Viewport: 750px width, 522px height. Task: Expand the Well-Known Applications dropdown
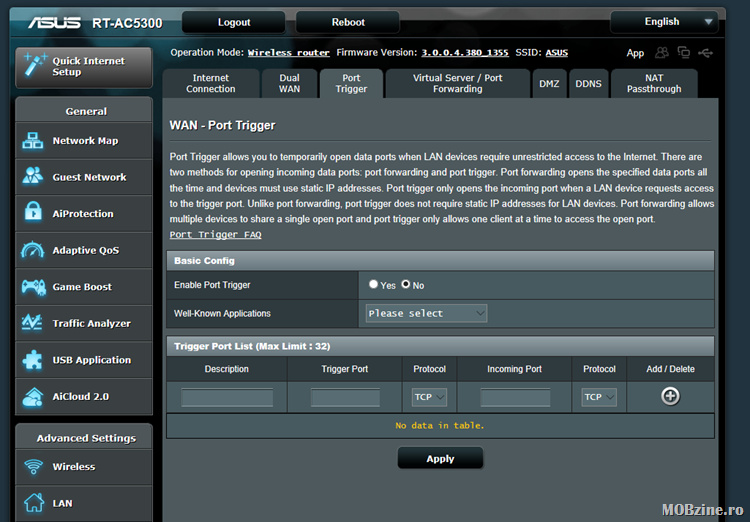tap(426, 313)
